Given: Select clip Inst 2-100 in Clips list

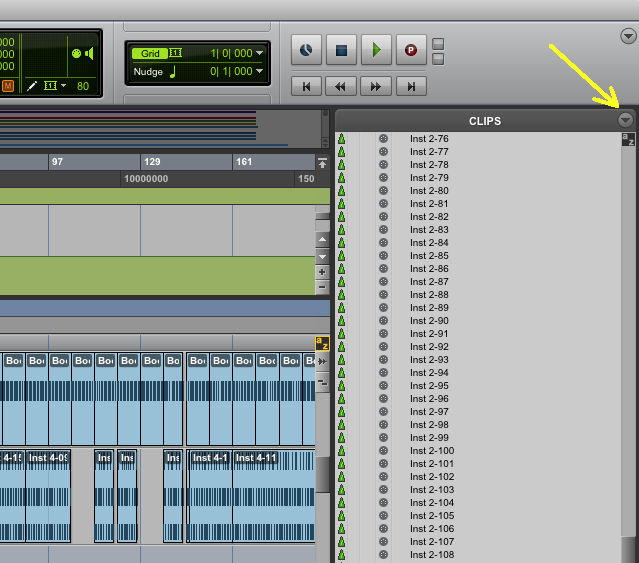Looking at the screenshot, I should (x=432, y=451).
